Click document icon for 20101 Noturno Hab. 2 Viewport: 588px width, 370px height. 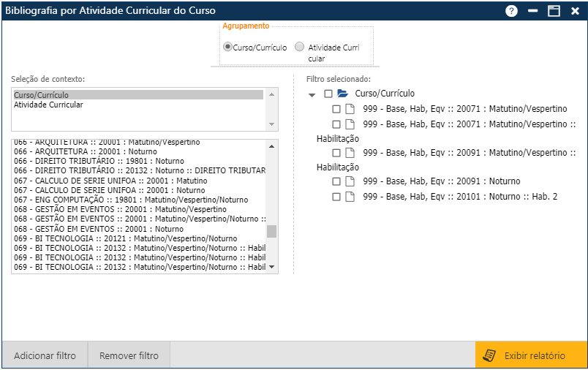[x=350, y=197]
